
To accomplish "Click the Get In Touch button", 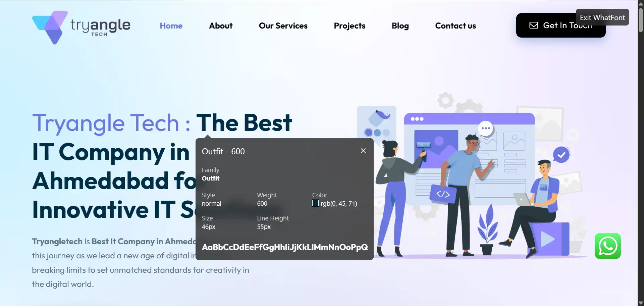I will coord(561,25).
